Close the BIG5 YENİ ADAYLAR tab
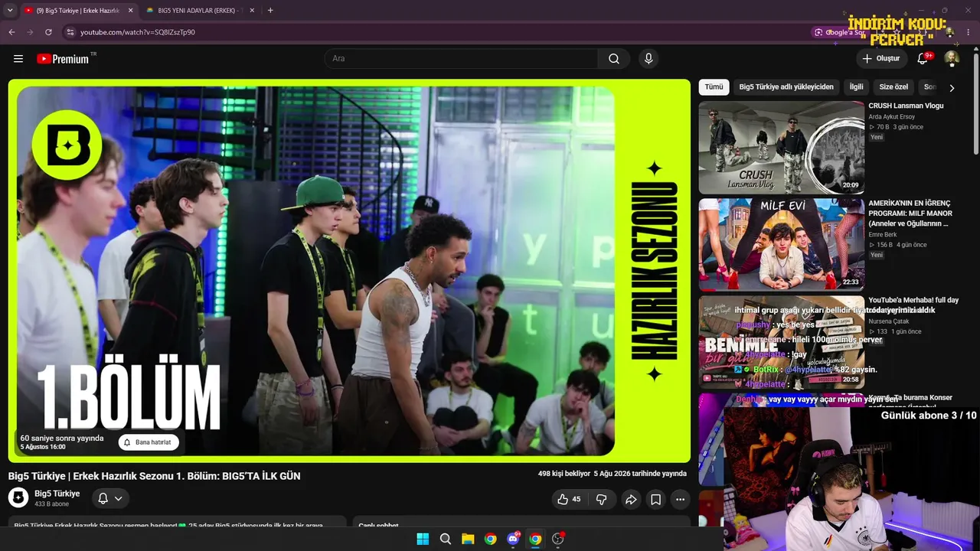The height and width of the screenshot is (551, 980). 252,10
